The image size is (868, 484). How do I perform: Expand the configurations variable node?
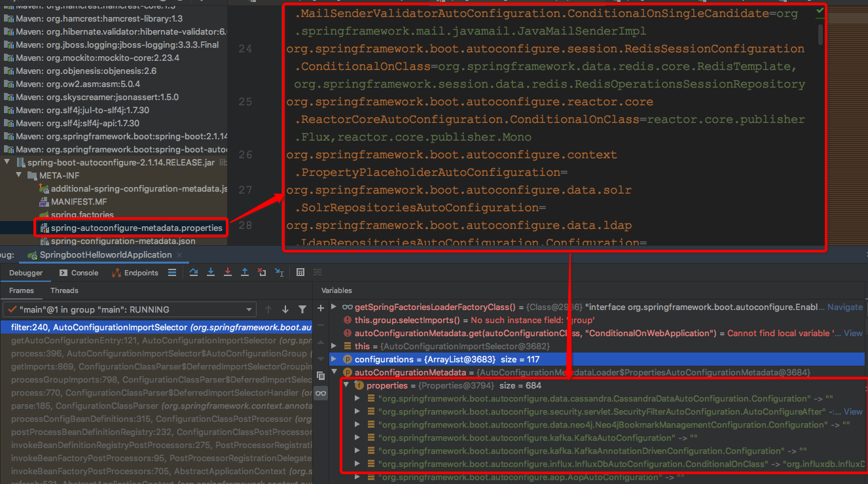pyautogui.click(x=335, y=359)
